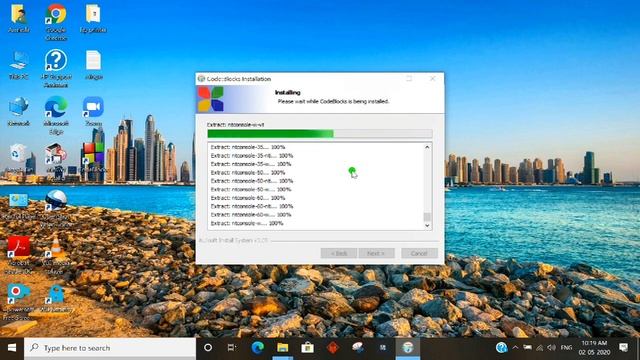Click the CodeBlocks logo in installer header

click(211, 99)
